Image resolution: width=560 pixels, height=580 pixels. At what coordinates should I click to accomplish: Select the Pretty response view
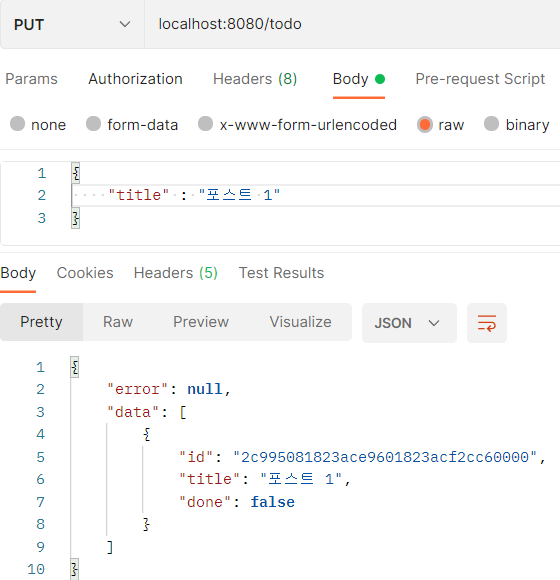(x=41, y=322)
